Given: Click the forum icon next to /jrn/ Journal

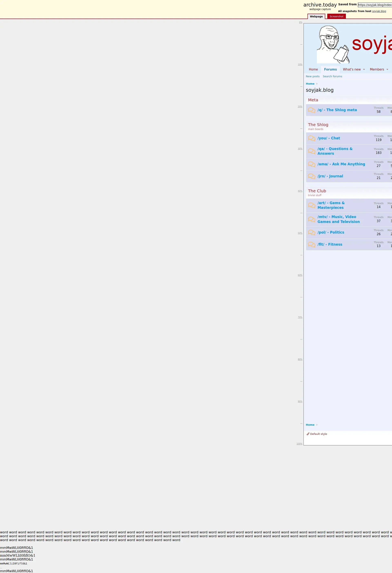Looking at the screenshot, I should point(311,176).
